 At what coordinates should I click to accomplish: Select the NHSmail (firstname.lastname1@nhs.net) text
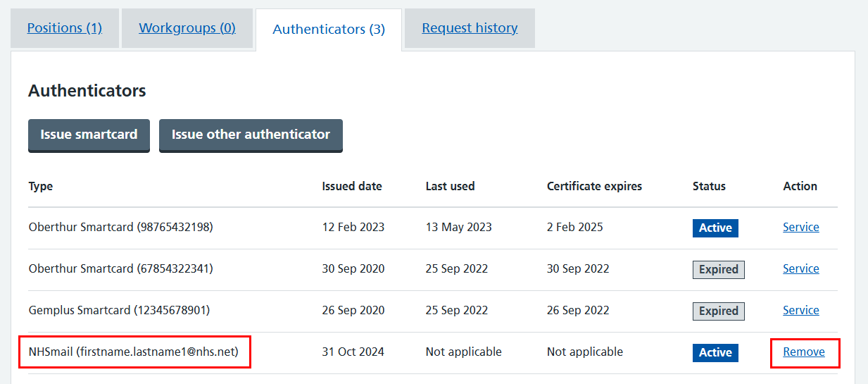(x=134, y=352)
